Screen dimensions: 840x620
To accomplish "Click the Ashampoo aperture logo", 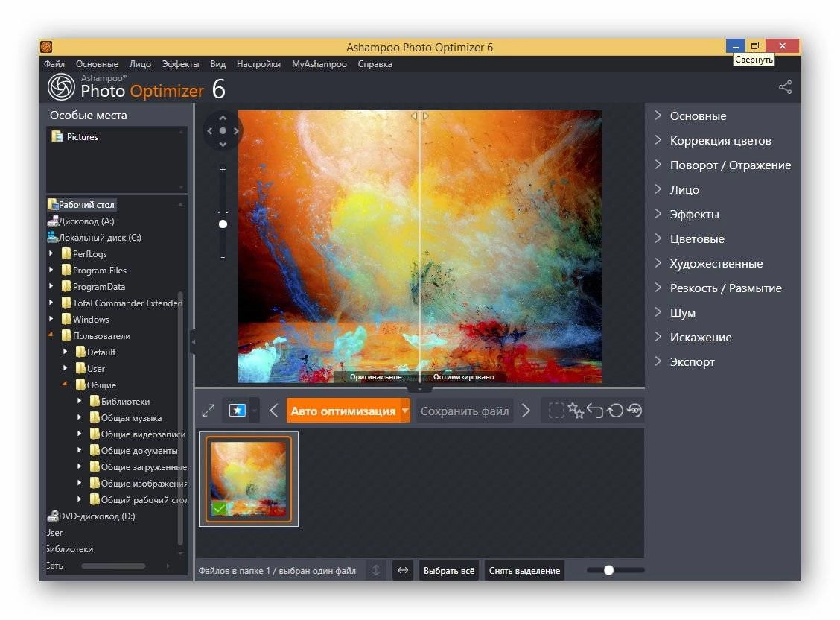I will [x=61, y=86].
